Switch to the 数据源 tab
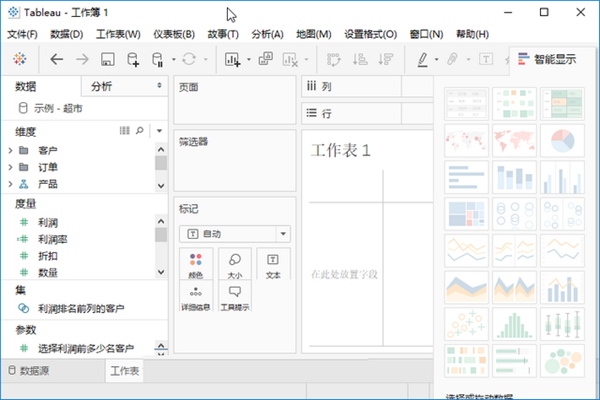The width and height of the screenshot is (600, 400). [x=48, y=371]
